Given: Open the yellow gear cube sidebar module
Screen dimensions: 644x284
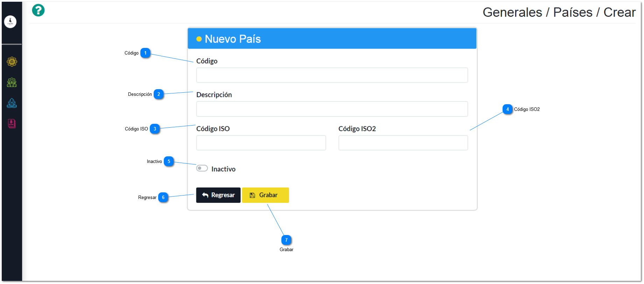Looking at the screenshot, I should click(12, 62).
